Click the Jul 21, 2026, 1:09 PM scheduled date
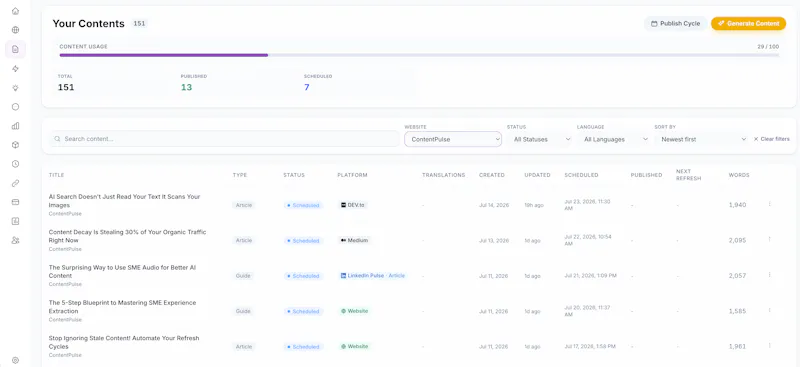800x367 pixels. click(590, 276)
